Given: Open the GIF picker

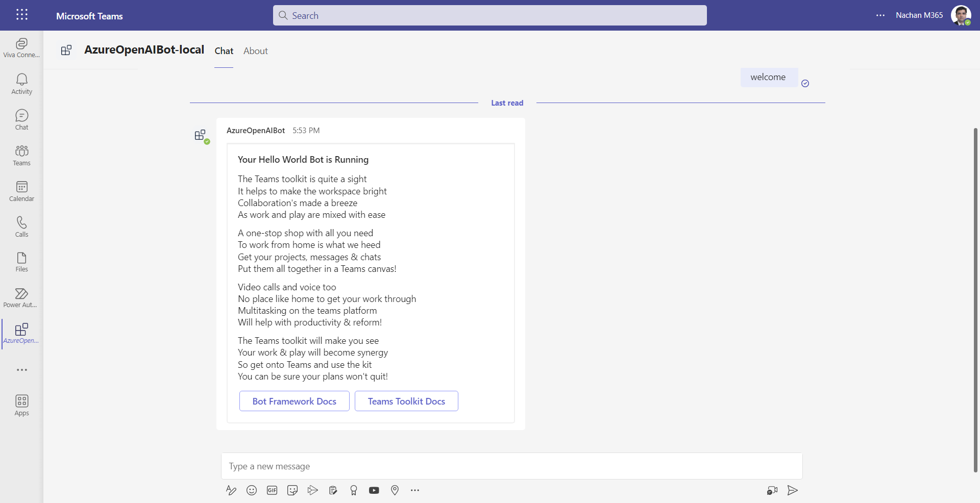Looking at the screenshot, I should click(x=272, y=490).
